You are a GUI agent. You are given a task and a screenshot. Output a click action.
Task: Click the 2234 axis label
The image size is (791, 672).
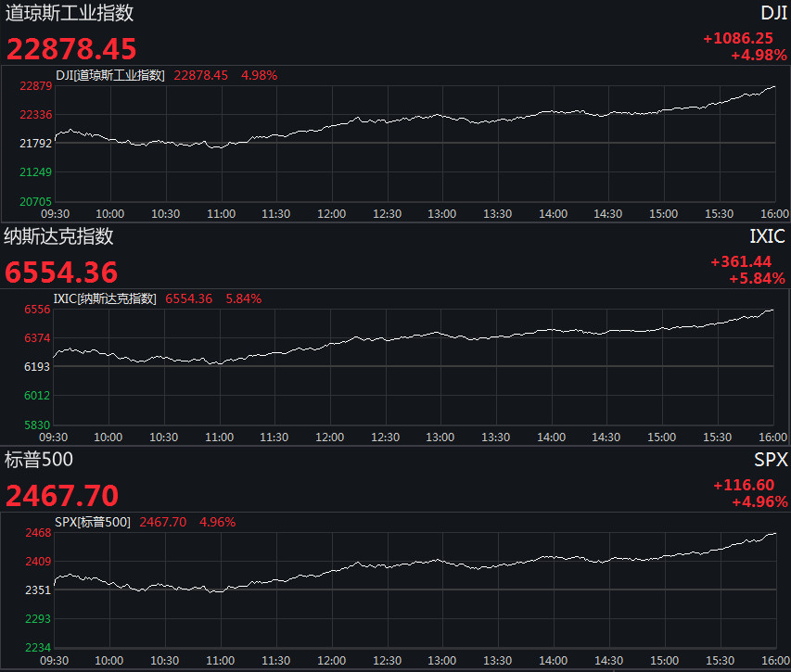[38, 648]
